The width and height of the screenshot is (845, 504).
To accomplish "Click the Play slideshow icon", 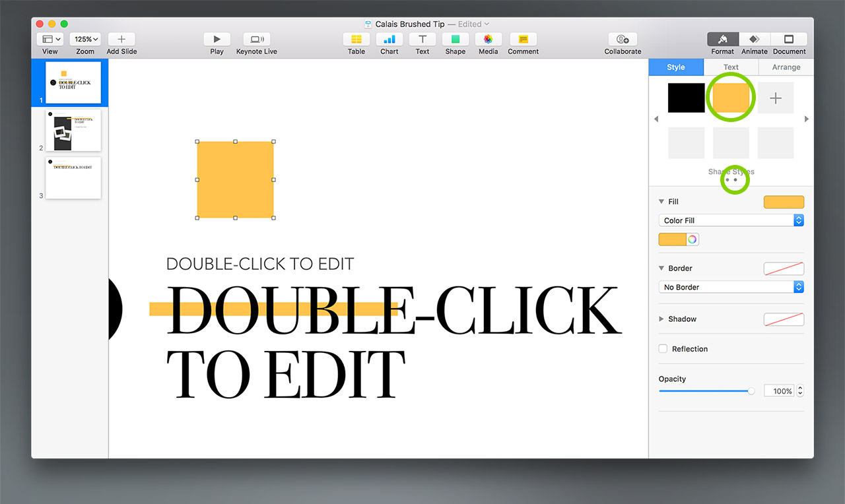I will [217, 40].
